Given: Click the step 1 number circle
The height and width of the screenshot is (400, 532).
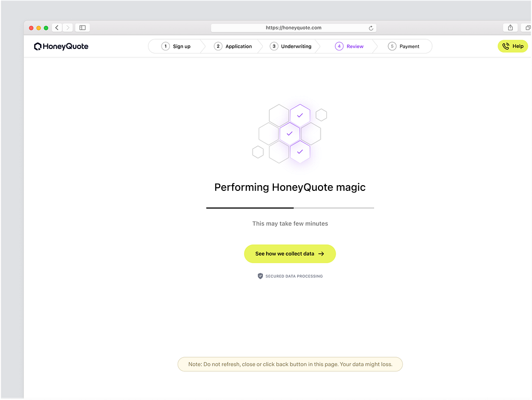Looking at the screenshot, I should [x=165, y=46].
